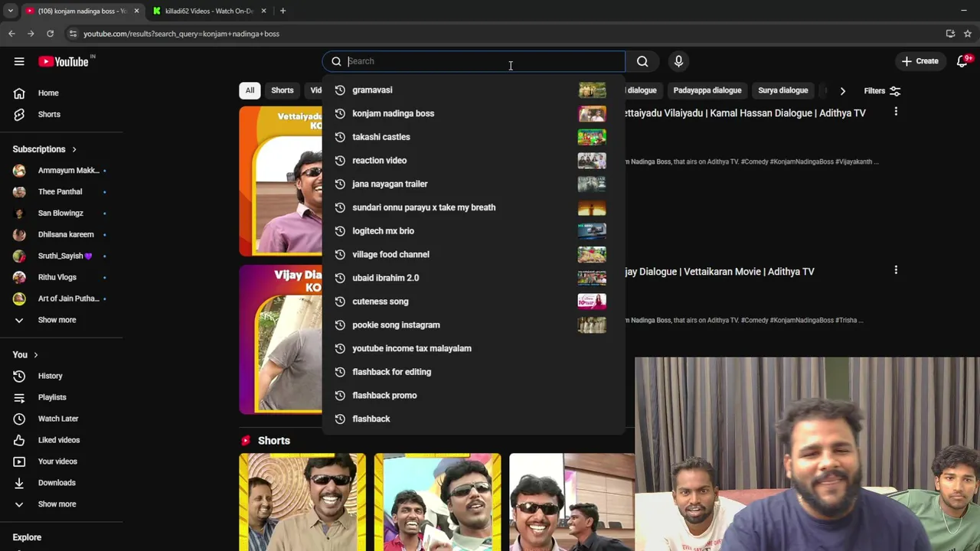Reload the browser page

tap(50, 34)
